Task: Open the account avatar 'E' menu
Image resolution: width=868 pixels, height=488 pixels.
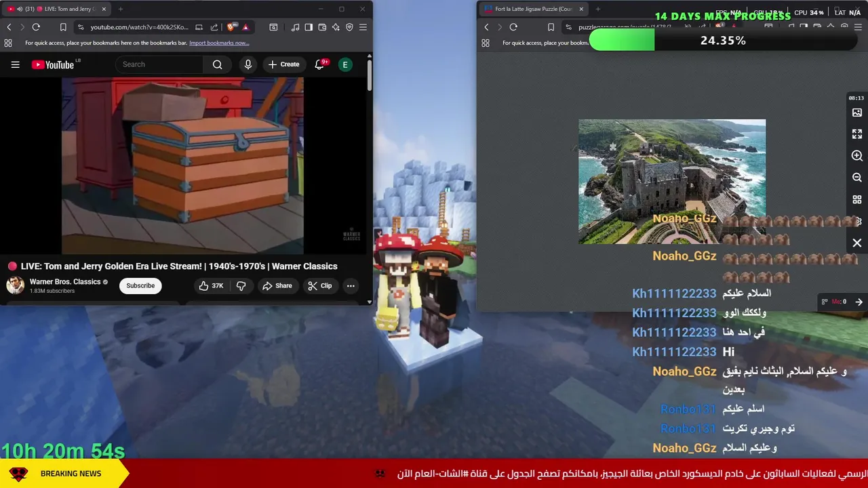Action: pyautogui.click(x=345, y=64)
